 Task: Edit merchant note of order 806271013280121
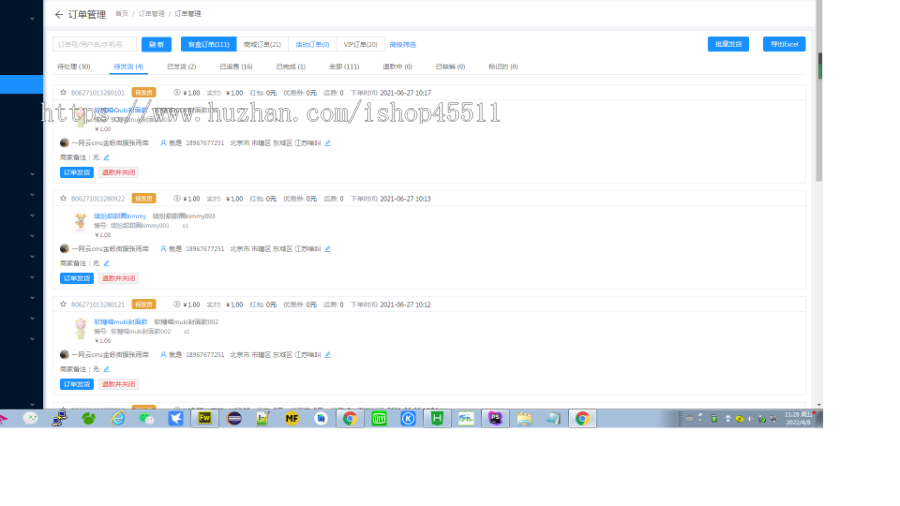pyautogui.click(x=106, y=369)
